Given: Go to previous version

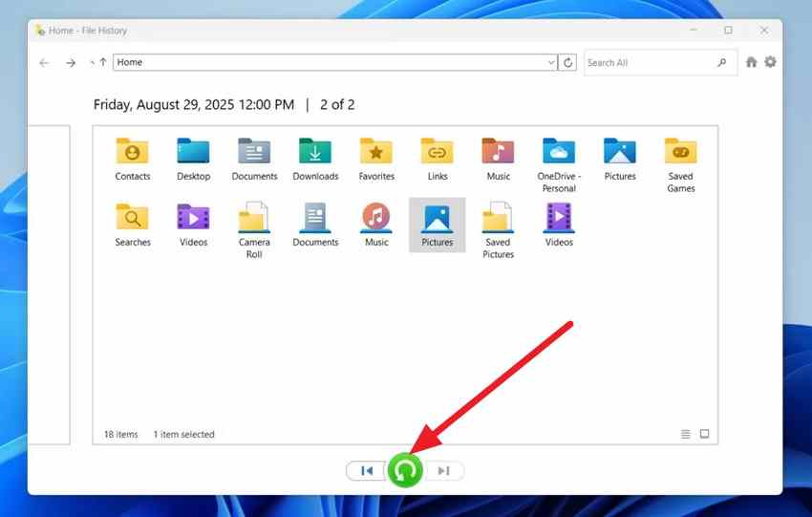Looking at the screenshot, I should tap(367, 471).
